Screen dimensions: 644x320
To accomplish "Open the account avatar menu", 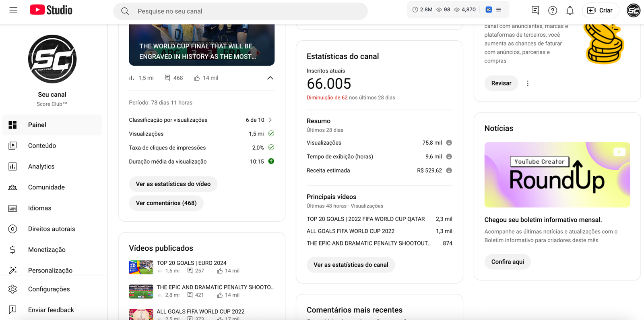I will pyautogui.click(x=633, y=10).
